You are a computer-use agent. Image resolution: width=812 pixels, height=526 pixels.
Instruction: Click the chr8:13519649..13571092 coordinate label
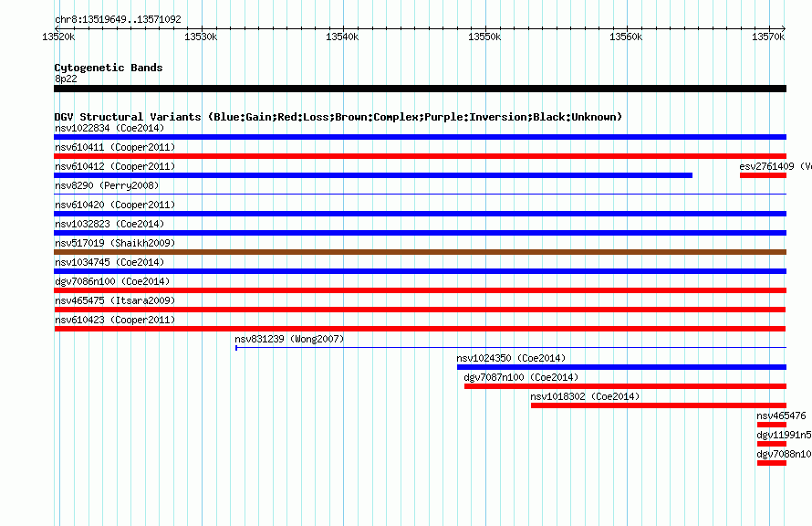coord(118,20)
